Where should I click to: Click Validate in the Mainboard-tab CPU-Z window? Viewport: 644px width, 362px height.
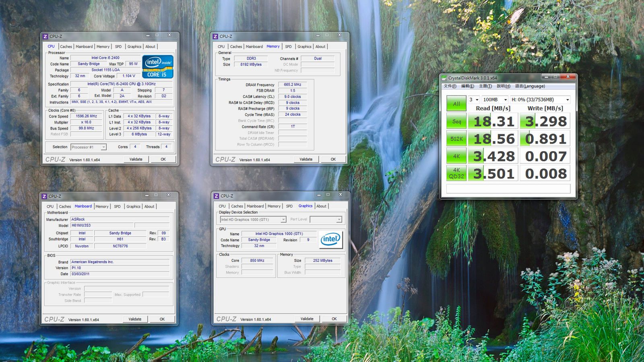(x=135, y=319)
